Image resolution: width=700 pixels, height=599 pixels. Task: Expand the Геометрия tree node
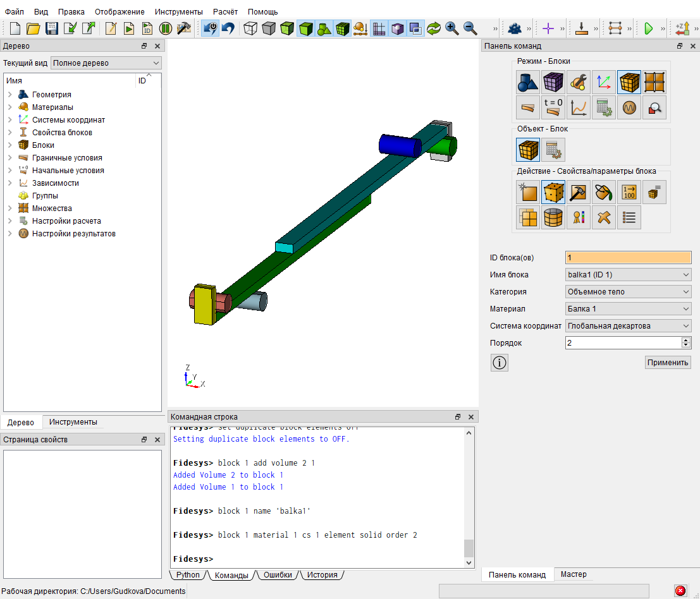10,95
